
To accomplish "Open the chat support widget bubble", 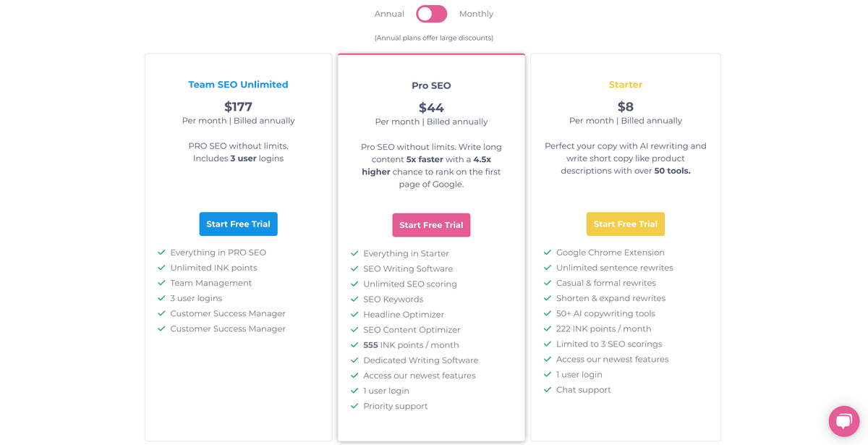I will pos(844,420).
